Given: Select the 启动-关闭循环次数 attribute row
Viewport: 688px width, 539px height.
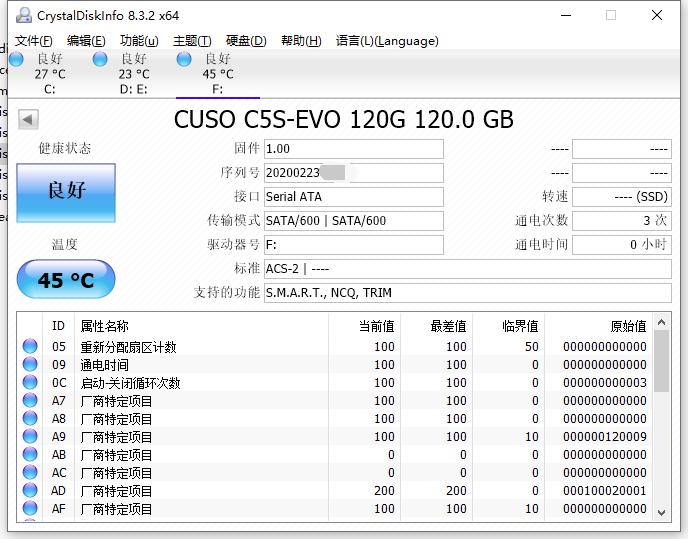Looking at the screenshot, I should tap(335, 383).
